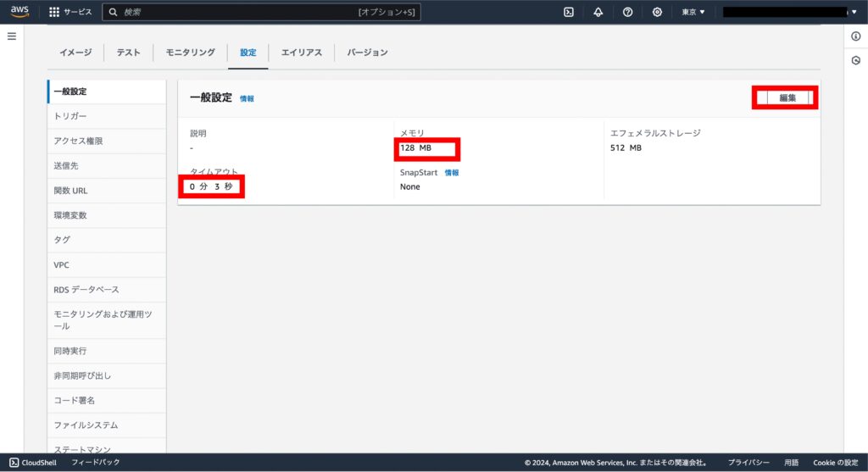Open RDS データベース in the side menu

coord(107,290)
